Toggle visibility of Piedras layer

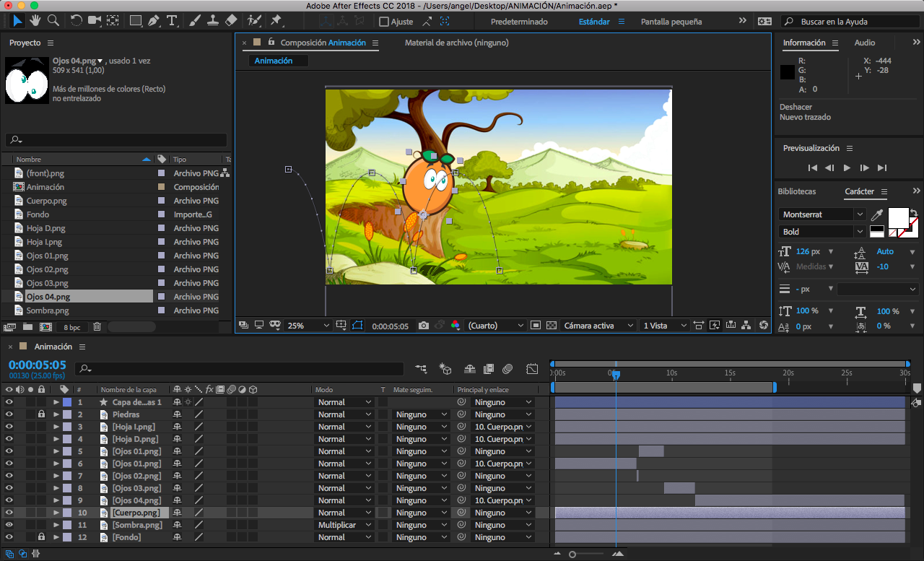(9, 414)
